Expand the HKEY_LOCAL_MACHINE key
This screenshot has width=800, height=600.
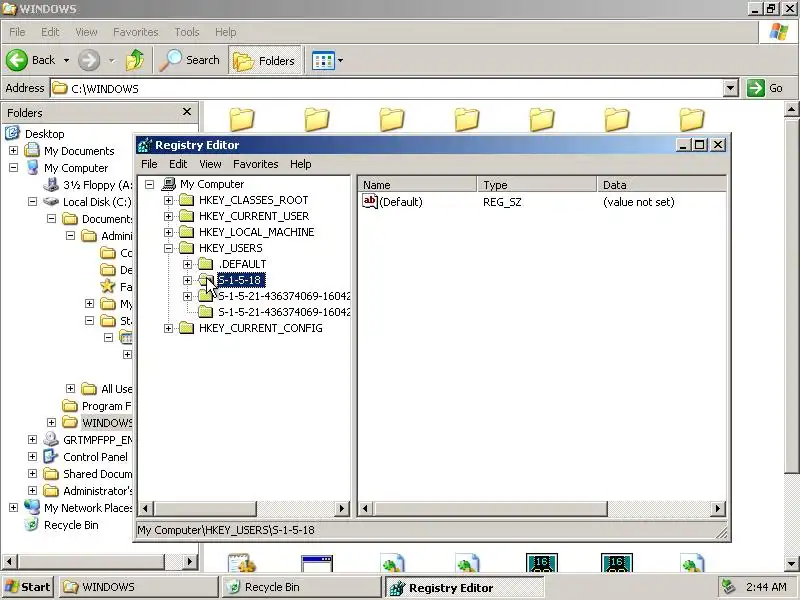pyautogui.click(x=168, y=232)
